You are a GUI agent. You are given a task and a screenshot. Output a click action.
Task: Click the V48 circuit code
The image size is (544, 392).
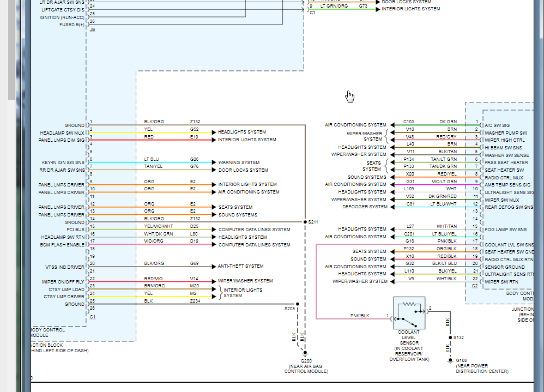(410, 137)
